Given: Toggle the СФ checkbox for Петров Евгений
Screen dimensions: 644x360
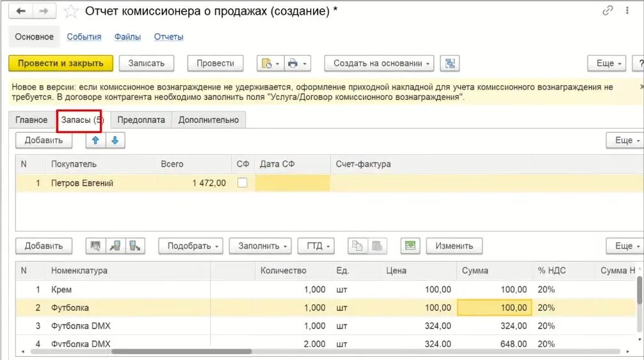Looking at the screenshot, I should coord(242,183).
